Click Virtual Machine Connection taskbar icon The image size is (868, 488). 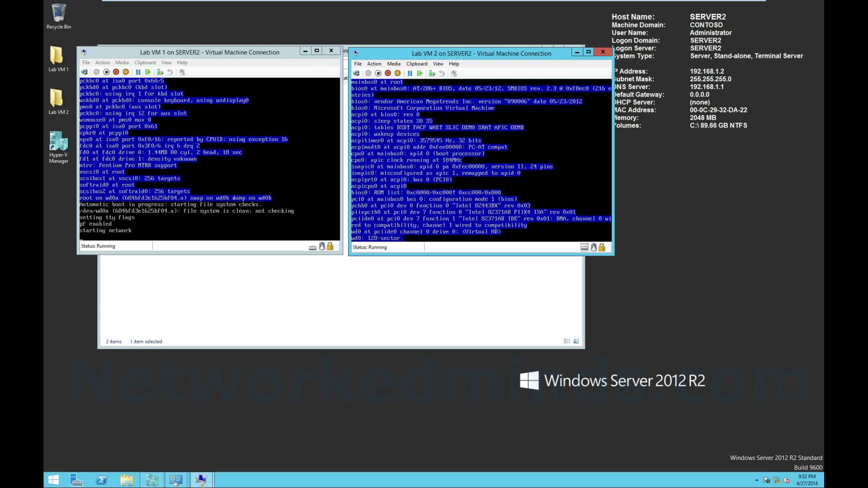201,480
